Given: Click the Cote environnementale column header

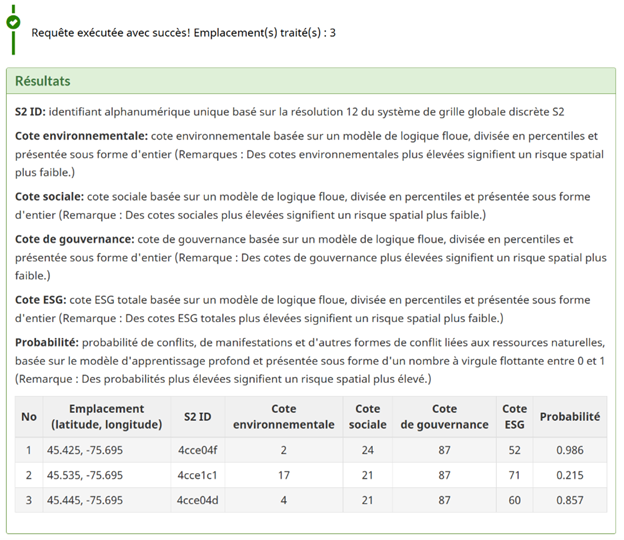Looking at the screenshot, I should 284,416.
